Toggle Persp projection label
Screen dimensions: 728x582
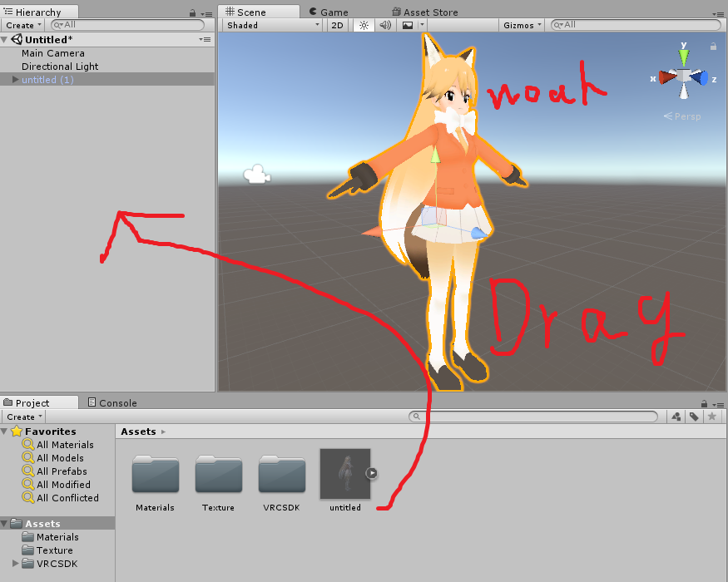(x=682, y=116)
